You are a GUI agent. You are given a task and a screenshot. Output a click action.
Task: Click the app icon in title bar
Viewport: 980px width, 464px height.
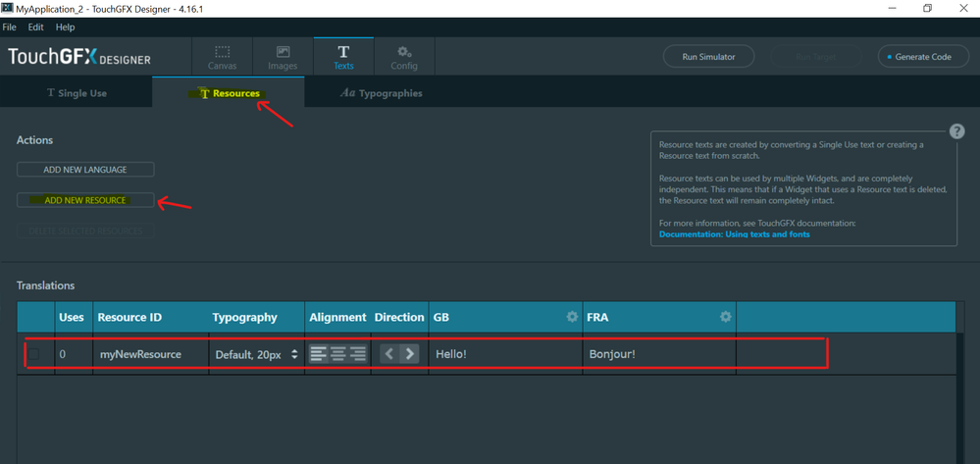[x=8, y=9]
